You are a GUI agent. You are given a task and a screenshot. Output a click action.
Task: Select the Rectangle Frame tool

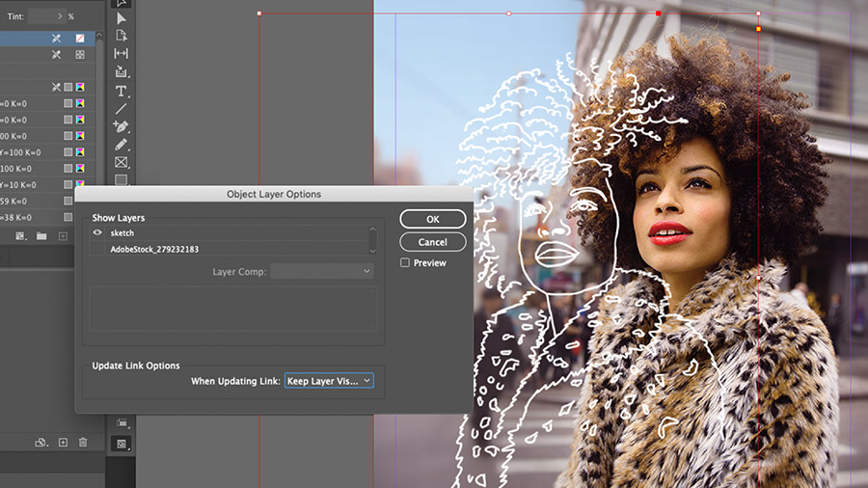(121, 163)
